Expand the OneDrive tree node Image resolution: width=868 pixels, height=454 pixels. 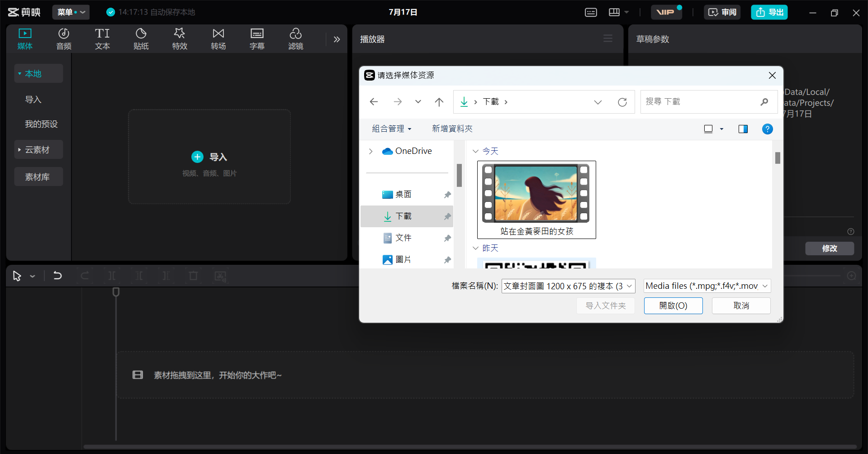coord(371,151)
